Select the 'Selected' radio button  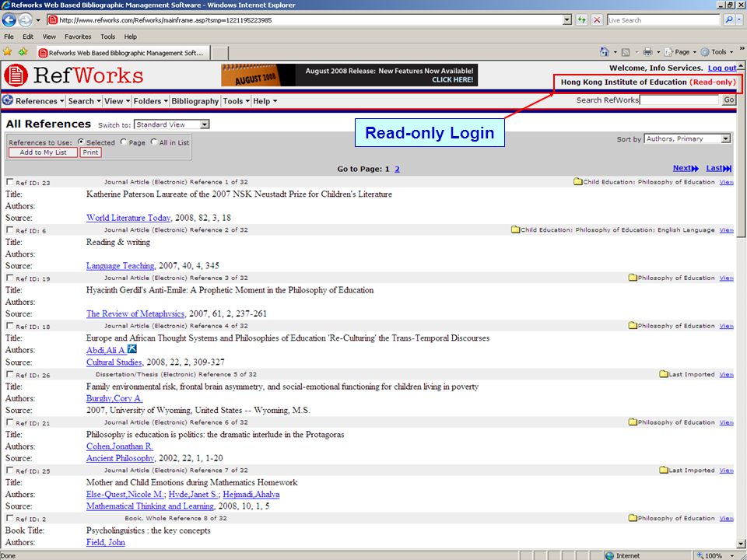80,142
